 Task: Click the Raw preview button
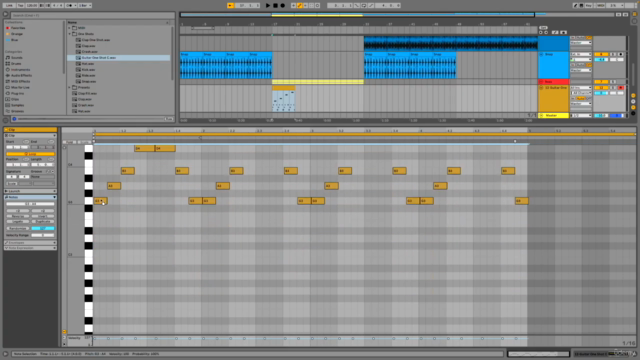pyautogui.click(x=169, y=119)
